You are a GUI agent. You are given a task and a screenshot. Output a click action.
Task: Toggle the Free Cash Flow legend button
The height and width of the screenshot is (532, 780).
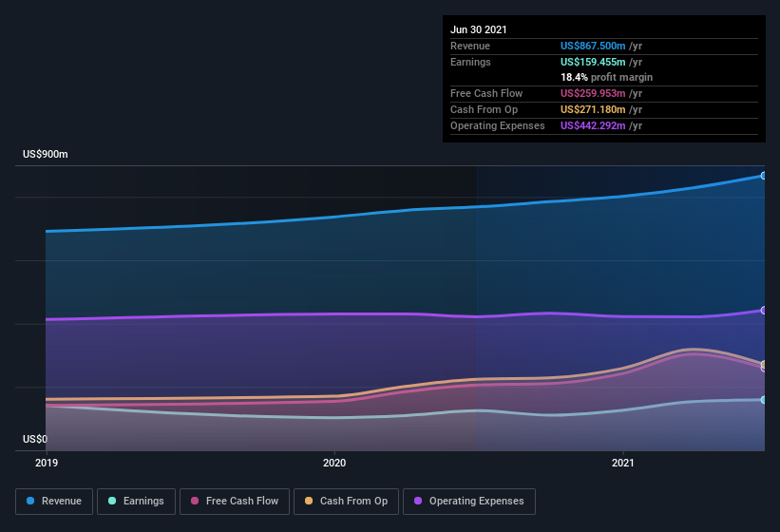pos(235,502)
